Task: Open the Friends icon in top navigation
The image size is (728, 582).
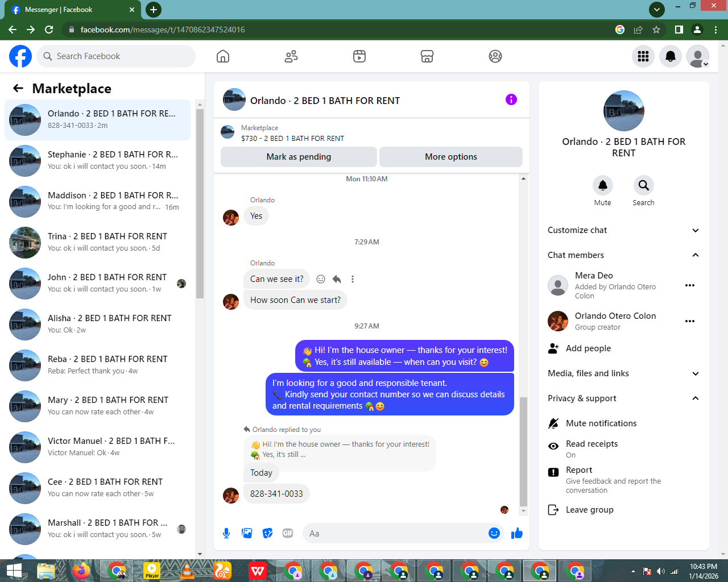Action: 291,56
